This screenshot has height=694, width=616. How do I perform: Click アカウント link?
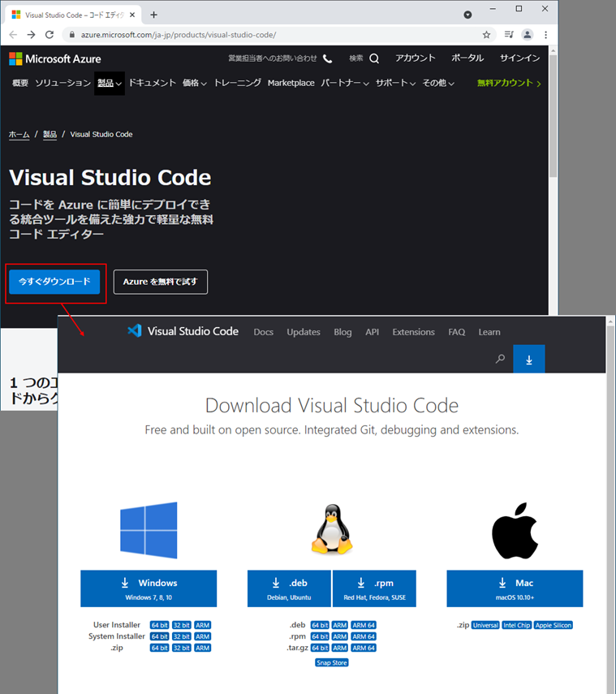coord(415,58)
